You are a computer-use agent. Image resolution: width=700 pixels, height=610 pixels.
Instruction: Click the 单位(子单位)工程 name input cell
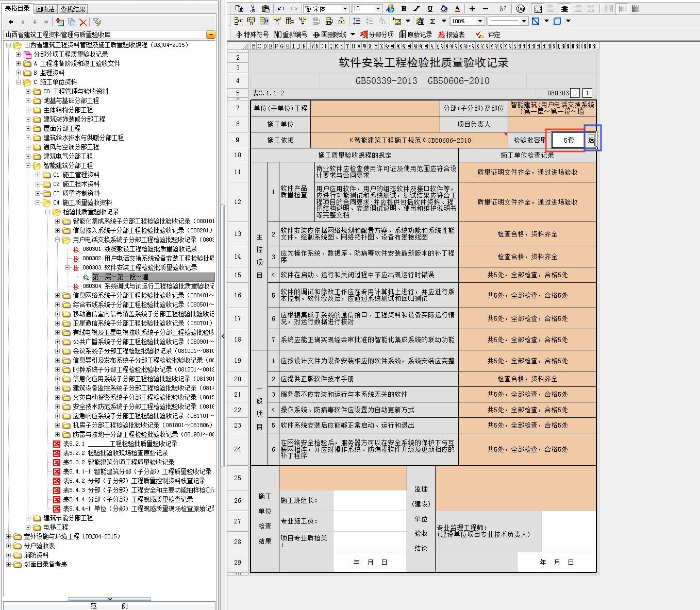pos(375,108)
